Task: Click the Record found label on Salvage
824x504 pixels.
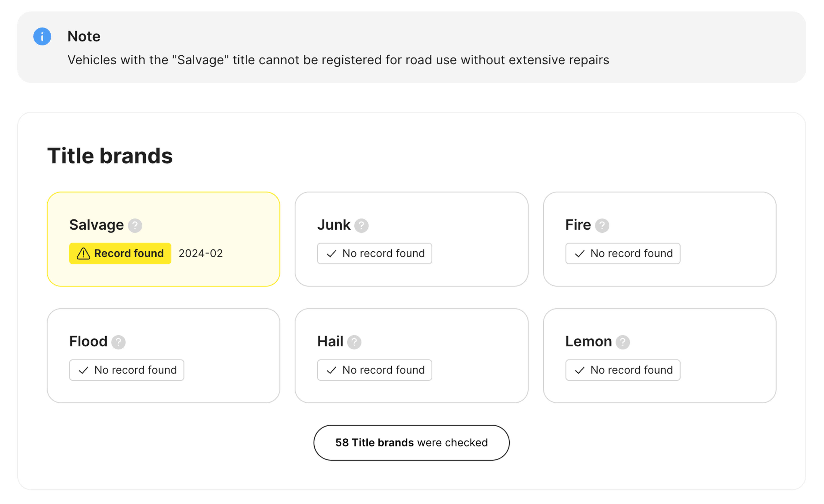Action: point(120,253)
